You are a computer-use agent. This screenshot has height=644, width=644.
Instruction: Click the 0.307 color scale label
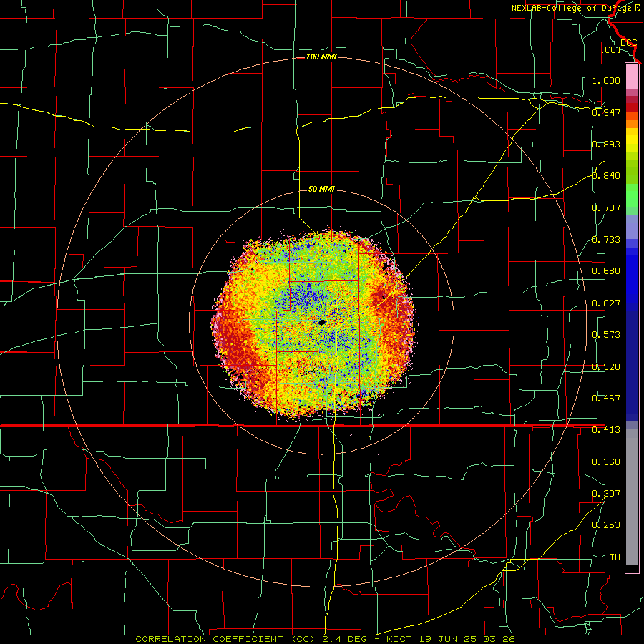click(x=606, y=494)
